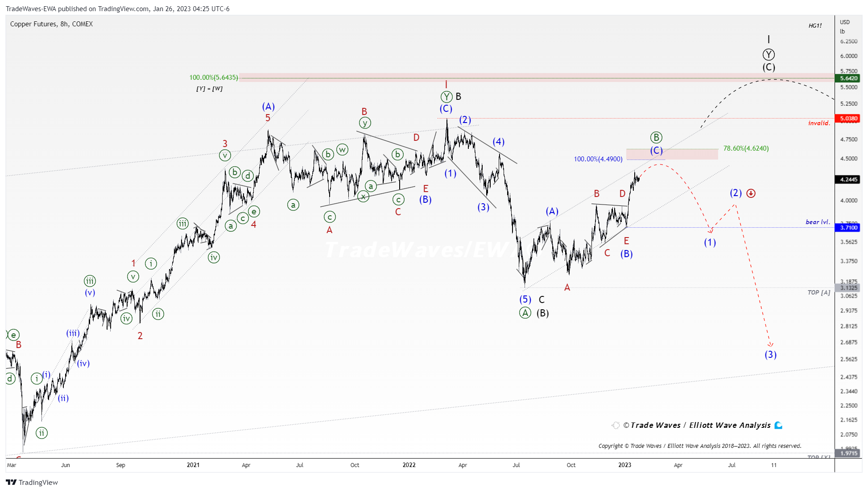Screen dimensions: 868x492
Task: Click the '100.00%(4.4900)' Fibonacci label
Action: click(x=598, y=159)
